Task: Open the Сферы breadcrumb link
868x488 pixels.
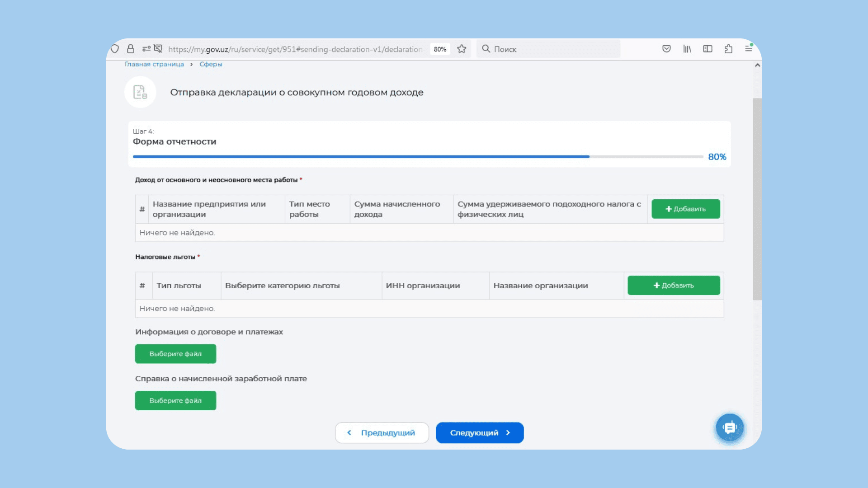Action: [x=211, y=64]
